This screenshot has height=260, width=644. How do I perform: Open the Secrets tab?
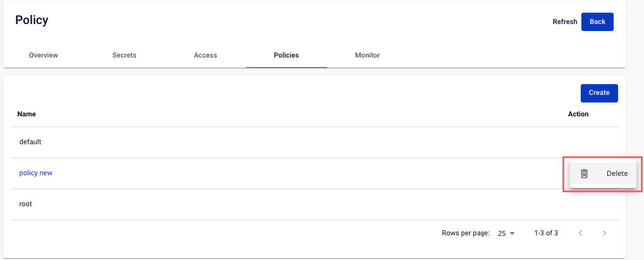point(125,55)
